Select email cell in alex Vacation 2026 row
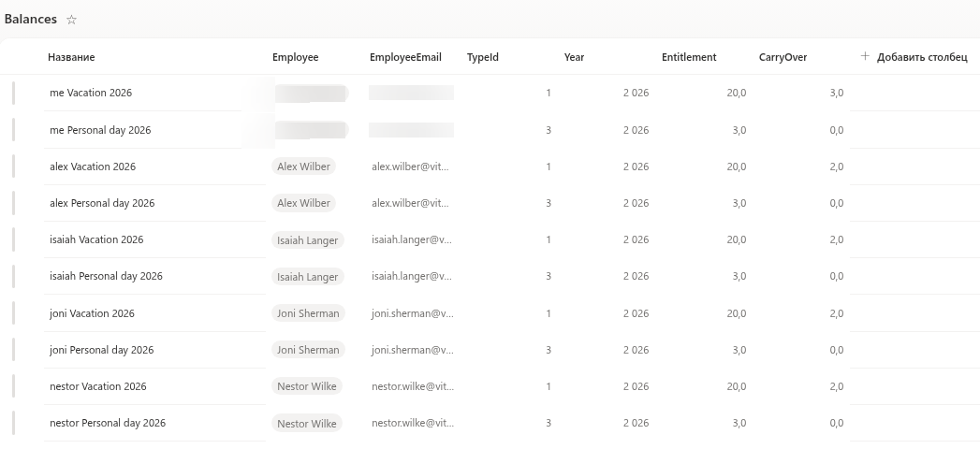 click(x=411, y=167)
